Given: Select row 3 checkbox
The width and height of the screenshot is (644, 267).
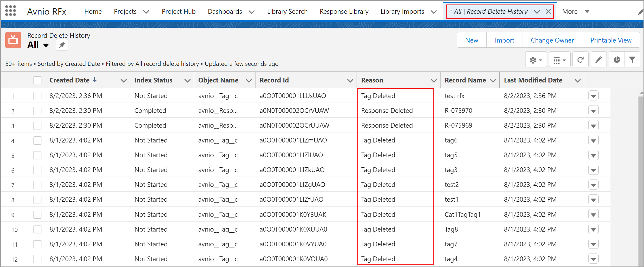Looking at the screenshot, I should point(37,126).
